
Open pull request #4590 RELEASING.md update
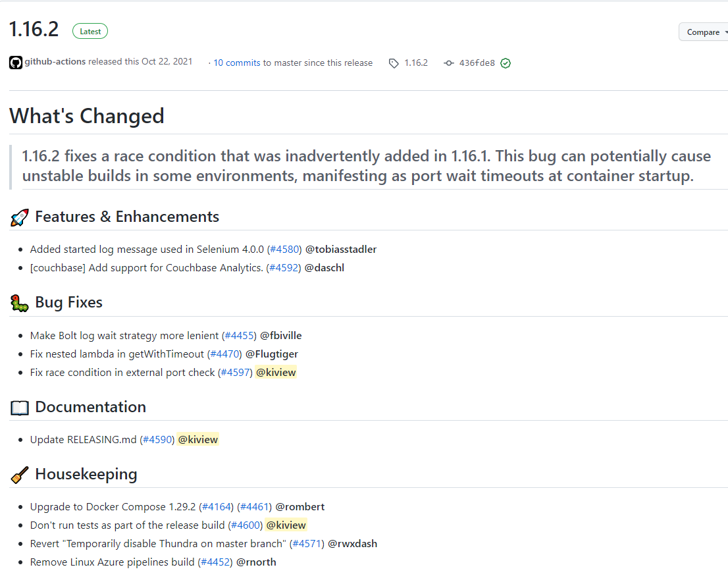click(157, 439)
